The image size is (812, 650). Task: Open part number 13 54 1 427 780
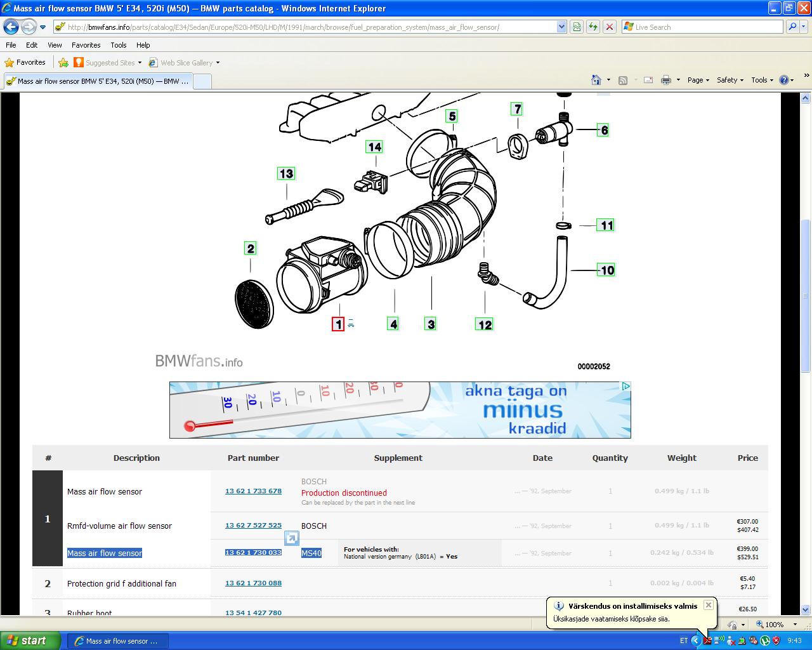[x=253, y=612]
